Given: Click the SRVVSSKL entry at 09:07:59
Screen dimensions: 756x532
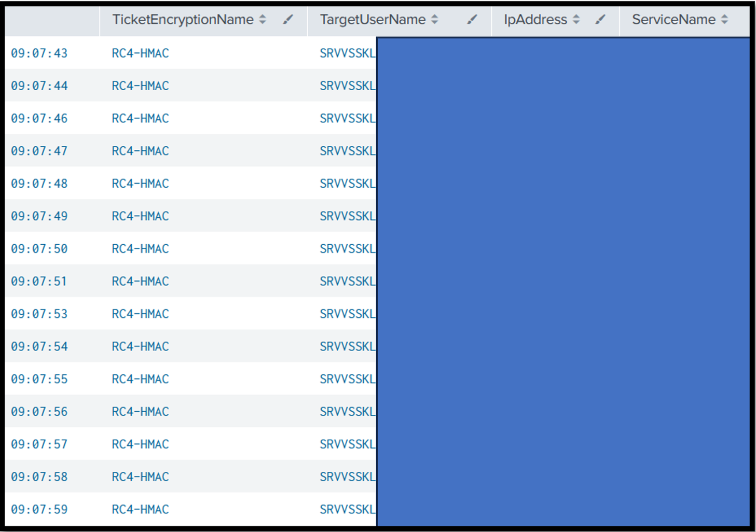Looking at the screenshot, I should [x=347, y=509].
